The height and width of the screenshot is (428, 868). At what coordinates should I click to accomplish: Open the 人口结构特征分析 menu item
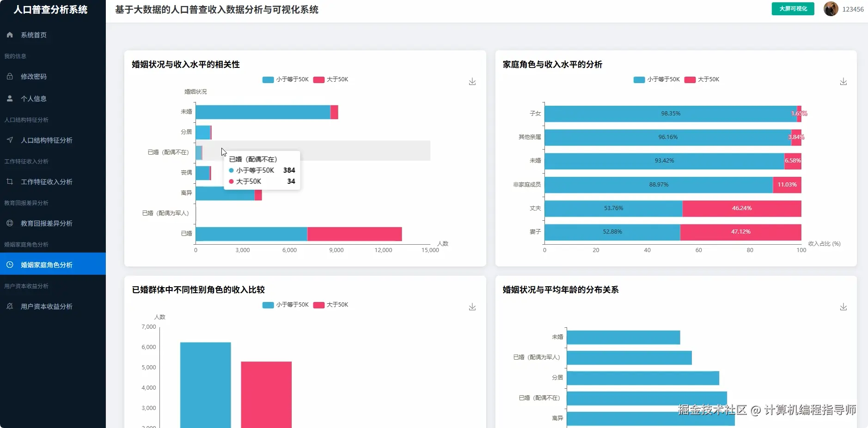click(x=53, y=140)
